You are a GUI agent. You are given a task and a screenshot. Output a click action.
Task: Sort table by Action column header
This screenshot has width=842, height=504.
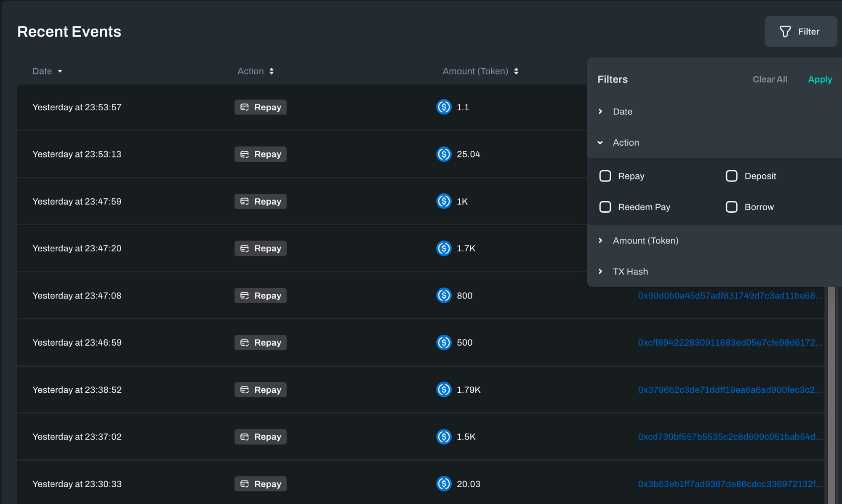pos(255,71)
